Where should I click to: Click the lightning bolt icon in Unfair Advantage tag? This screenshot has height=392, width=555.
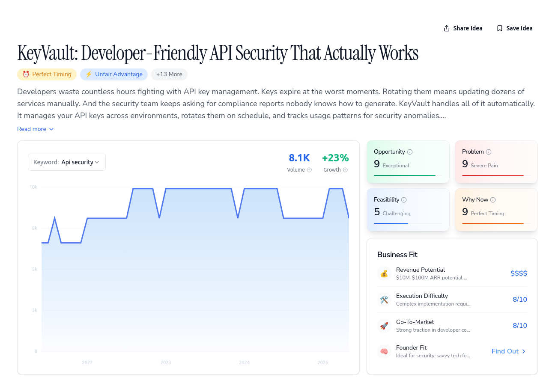(x=89, y=74)
